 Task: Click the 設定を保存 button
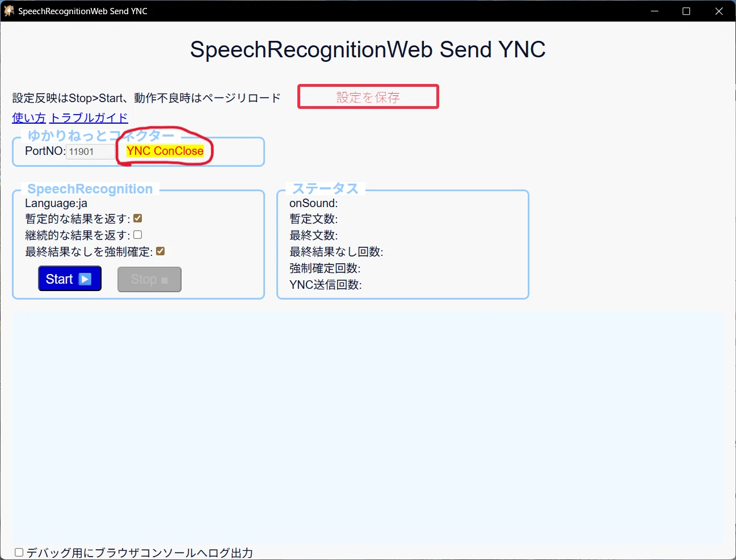point(368,97)
